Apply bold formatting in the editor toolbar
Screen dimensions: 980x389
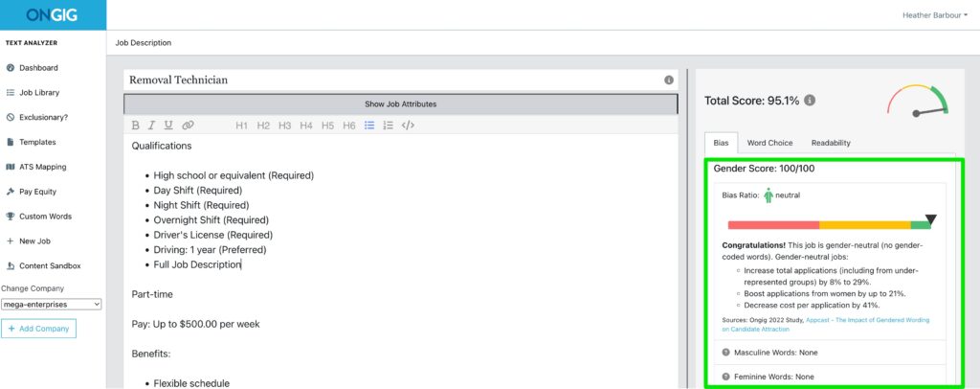point(136,126)
